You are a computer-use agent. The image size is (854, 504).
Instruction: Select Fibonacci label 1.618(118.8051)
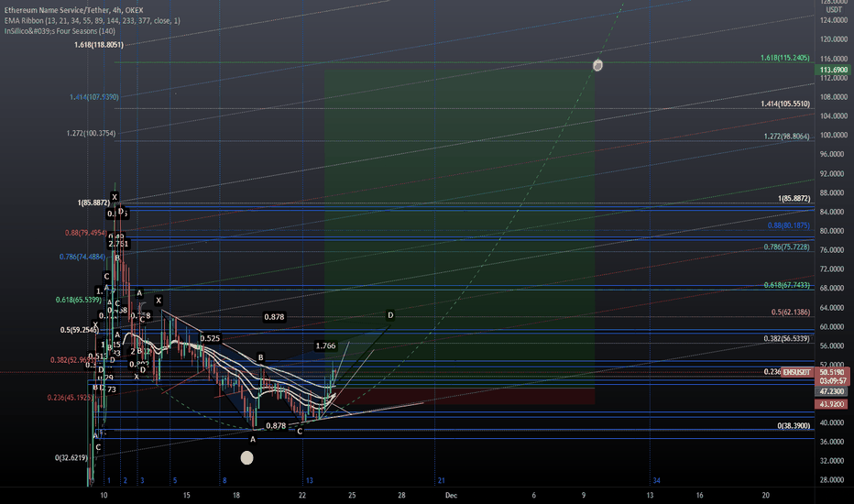click(x=99, y=45)
